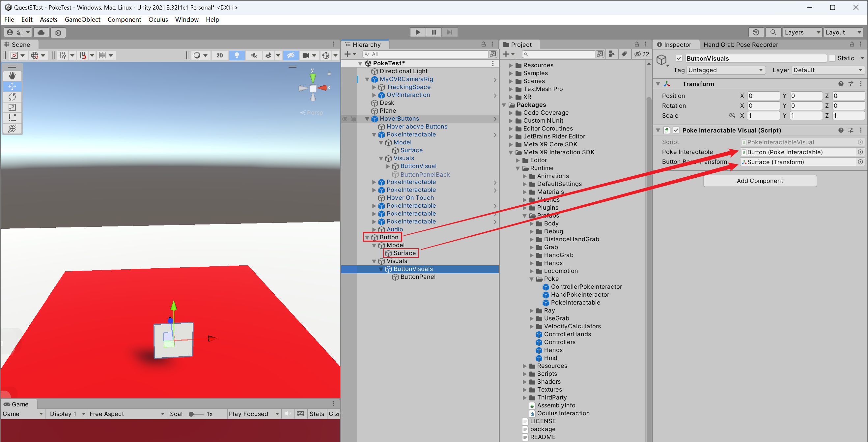Click the global search magnifier icon

pyautogui.click(x=773, y=32)
